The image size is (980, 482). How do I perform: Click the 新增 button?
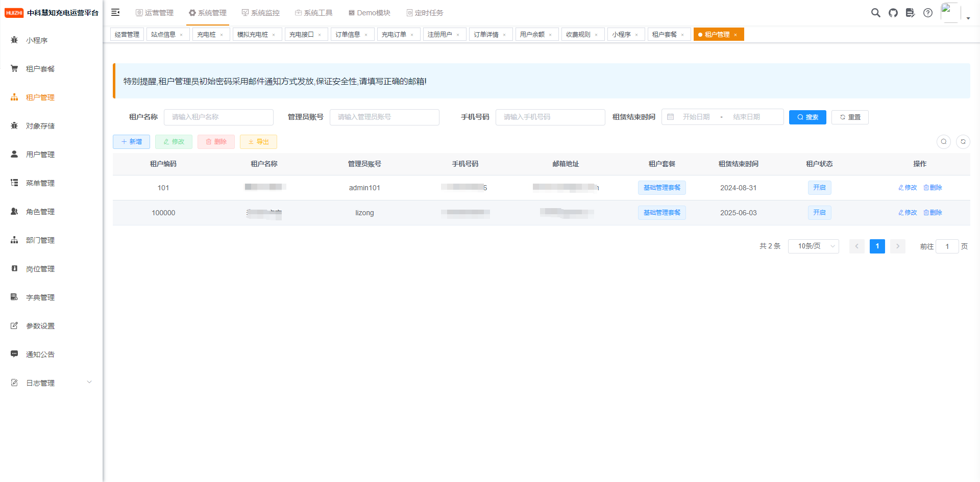point(131,142)
